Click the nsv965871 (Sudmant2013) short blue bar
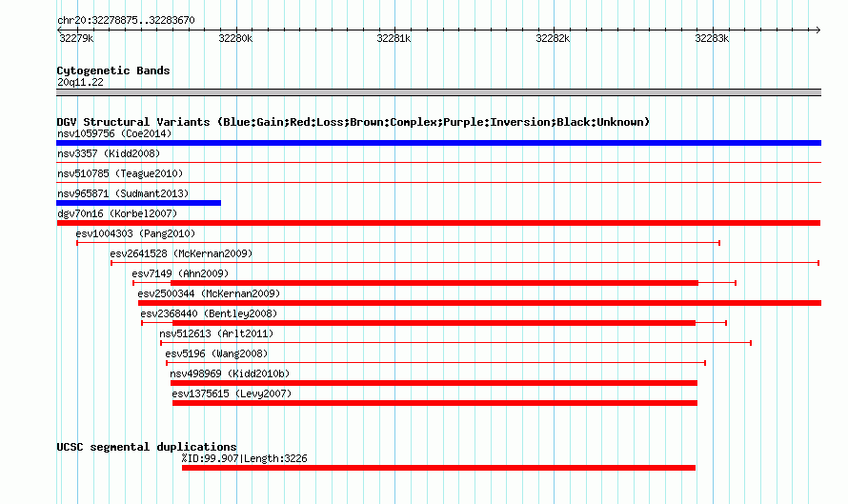Viewport: 848px width, 504px height. tap(138, 203)
